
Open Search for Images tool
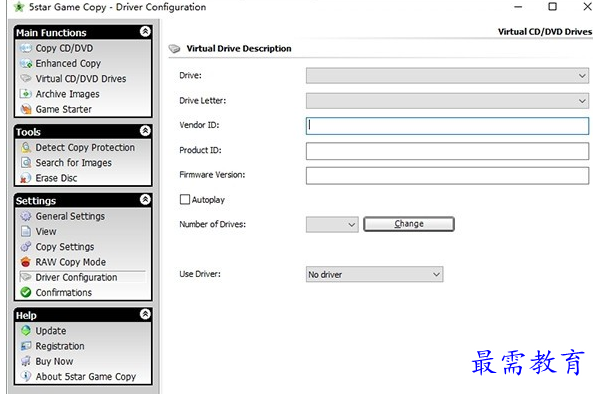pos(74,163)
